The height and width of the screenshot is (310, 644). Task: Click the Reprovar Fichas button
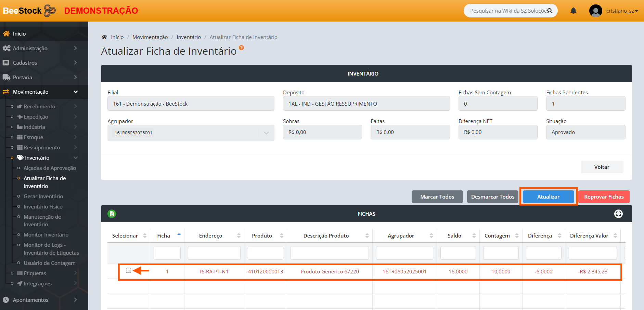point(604,197)
